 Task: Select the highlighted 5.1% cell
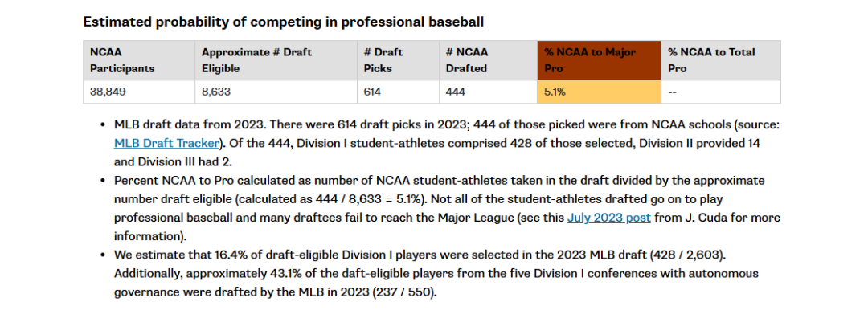(x=599, y=92)
